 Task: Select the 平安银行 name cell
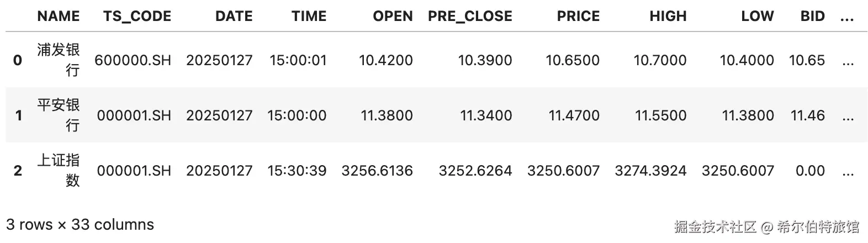pyautogui.click(x=59, y=115)
